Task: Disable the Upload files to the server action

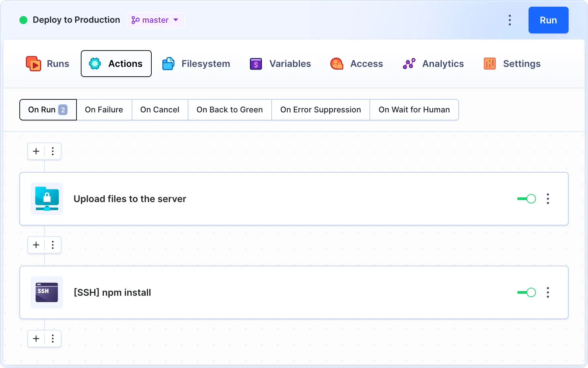Action: tap(526, 199)
